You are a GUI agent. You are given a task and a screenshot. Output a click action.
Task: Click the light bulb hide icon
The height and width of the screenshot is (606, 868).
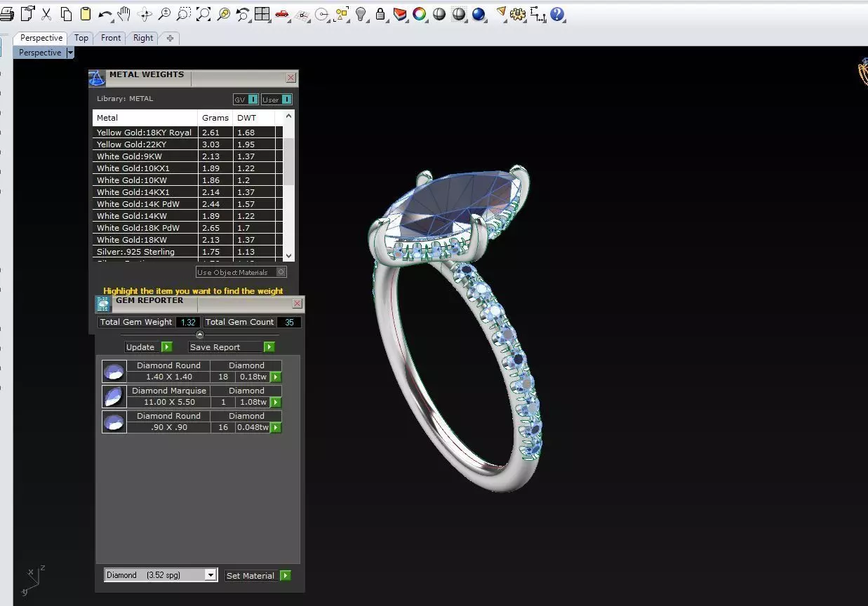361,13
